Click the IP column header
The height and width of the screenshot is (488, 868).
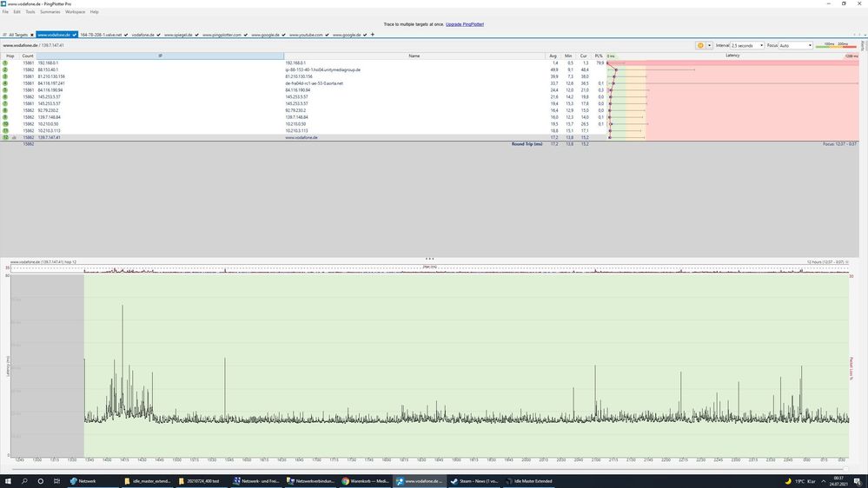160,56
